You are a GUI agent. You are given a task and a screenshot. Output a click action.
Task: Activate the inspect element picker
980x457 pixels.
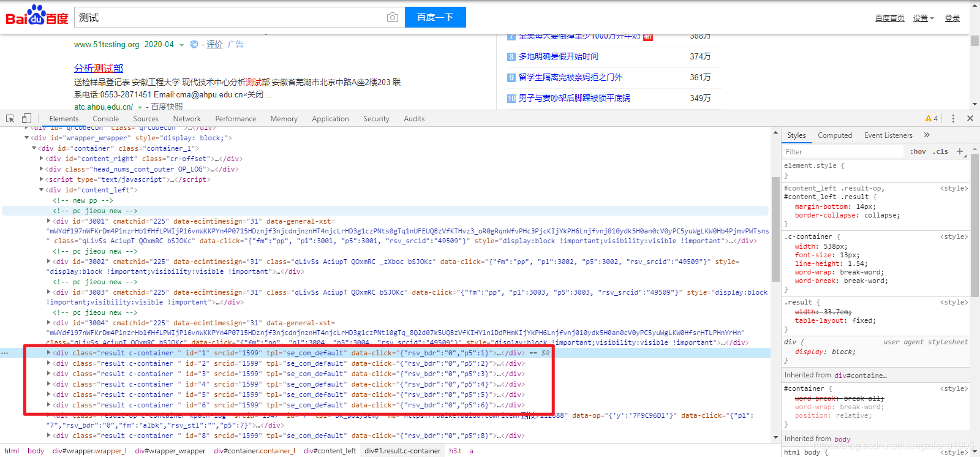coord(10,118)
